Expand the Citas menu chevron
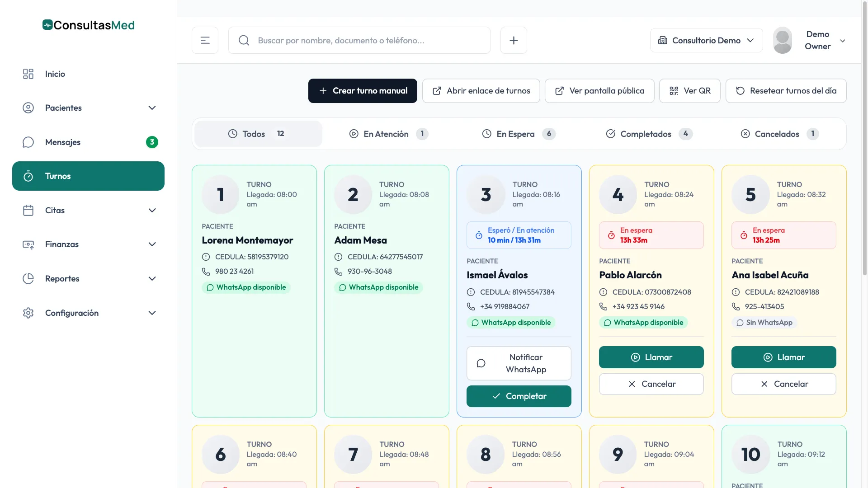 [152, 210]
